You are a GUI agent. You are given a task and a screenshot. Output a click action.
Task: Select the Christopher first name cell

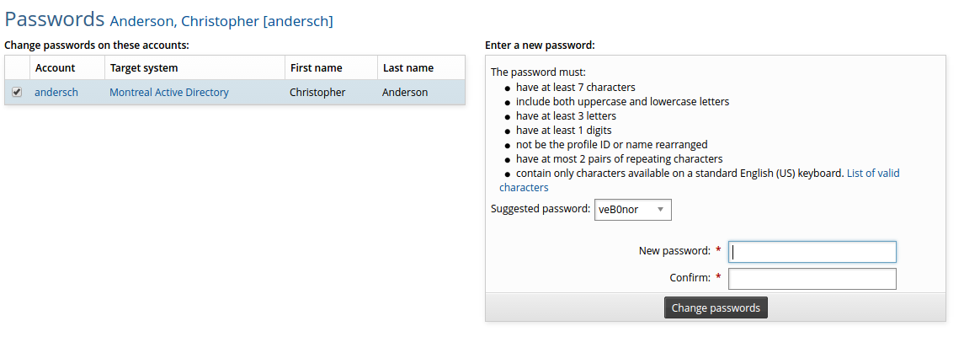point(317,93)
